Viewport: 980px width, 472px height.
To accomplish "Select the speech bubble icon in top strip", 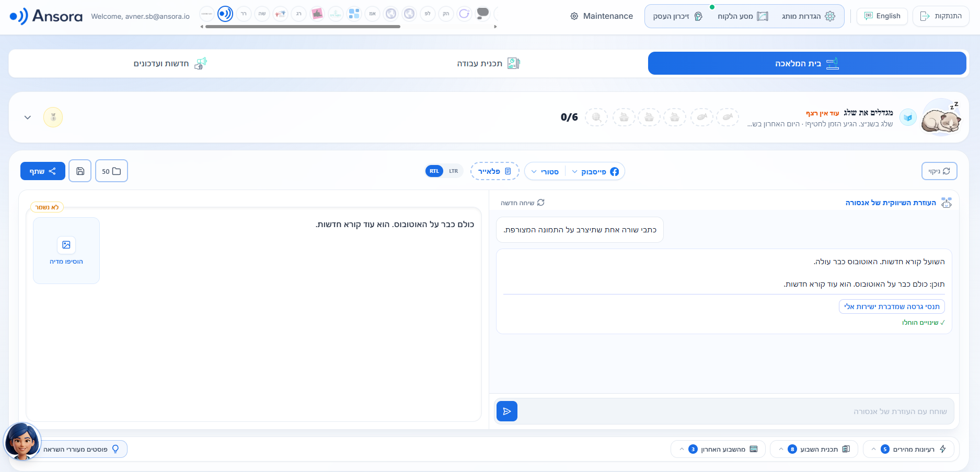I will click(483, 13).
